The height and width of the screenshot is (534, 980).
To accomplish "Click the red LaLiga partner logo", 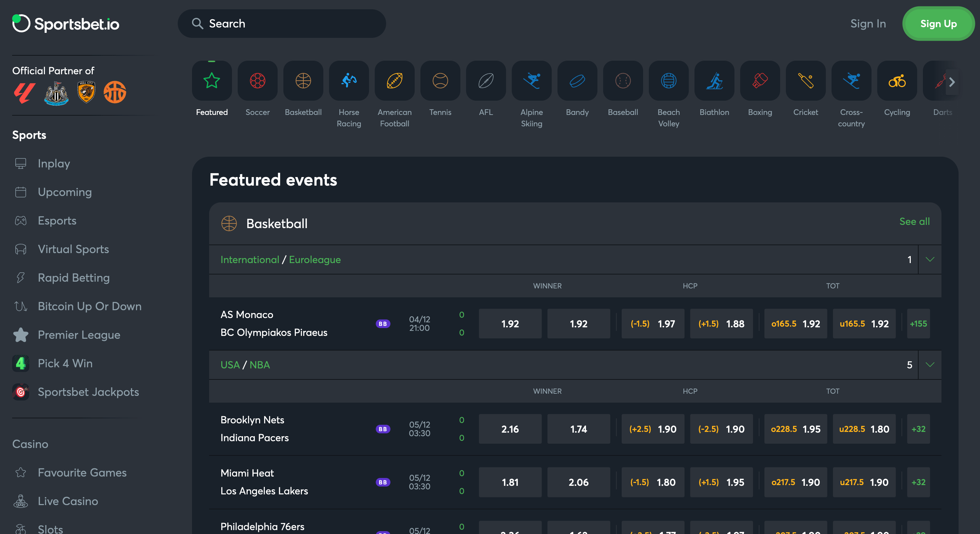I will pos(25,93).
